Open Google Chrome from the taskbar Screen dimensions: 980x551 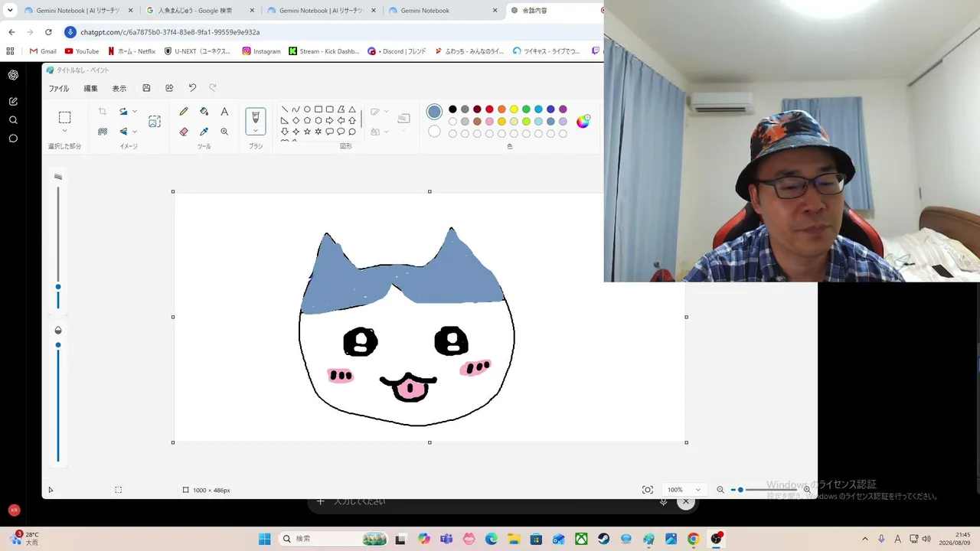click(x=693, y=539)
